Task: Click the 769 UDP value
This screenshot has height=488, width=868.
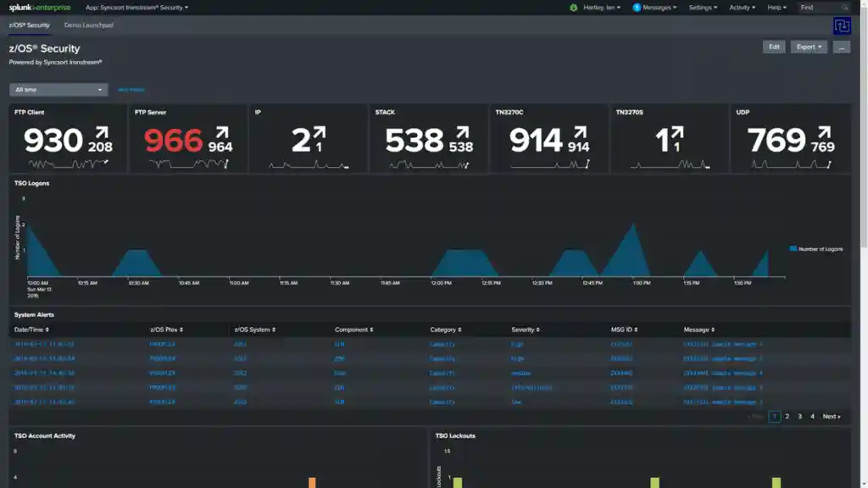Action: tap(776, 141)
